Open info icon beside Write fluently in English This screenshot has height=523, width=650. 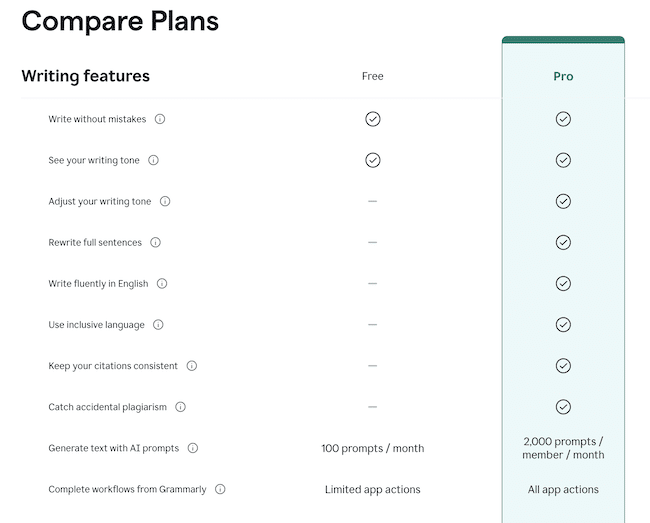[x=162, y=283]
